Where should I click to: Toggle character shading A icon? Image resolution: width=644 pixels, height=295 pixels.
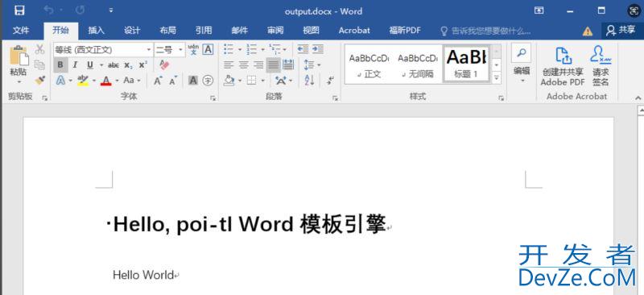coord(193,81)
